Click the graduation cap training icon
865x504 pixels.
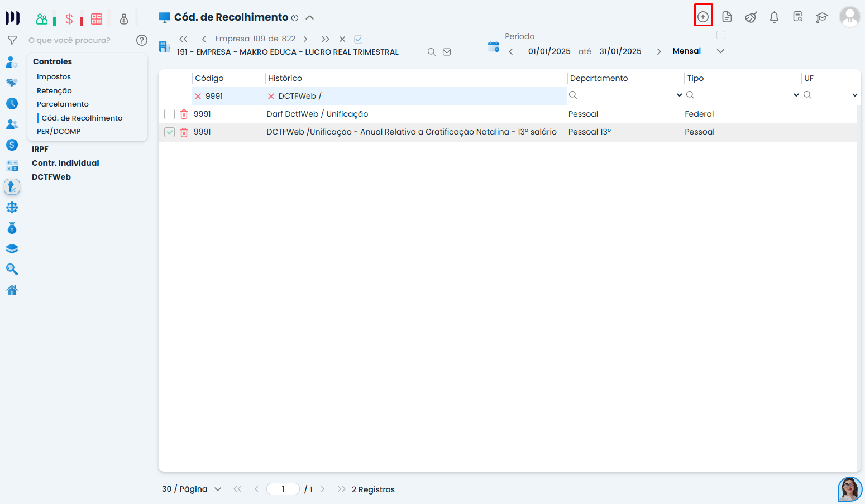821,17
